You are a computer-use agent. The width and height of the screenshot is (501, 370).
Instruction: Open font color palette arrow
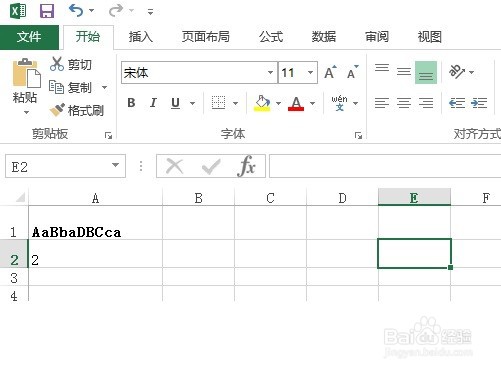tap(312, 103)
